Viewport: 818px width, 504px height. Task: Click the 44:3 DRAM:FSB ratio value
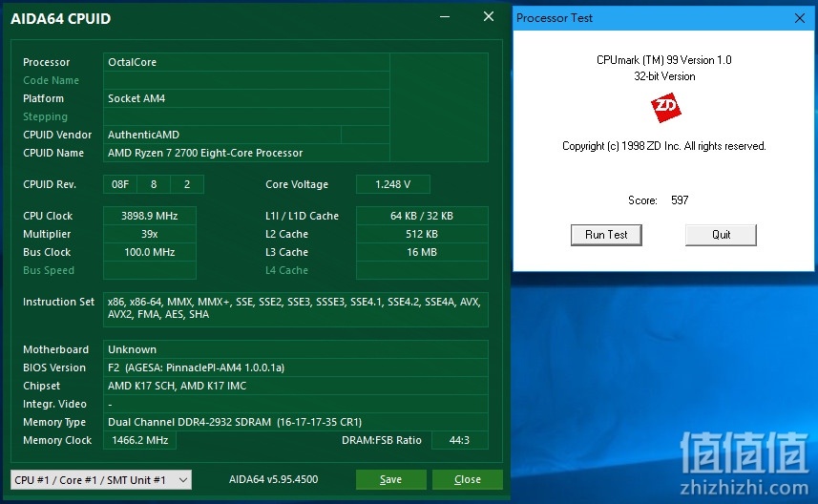(x=460, y=440)
